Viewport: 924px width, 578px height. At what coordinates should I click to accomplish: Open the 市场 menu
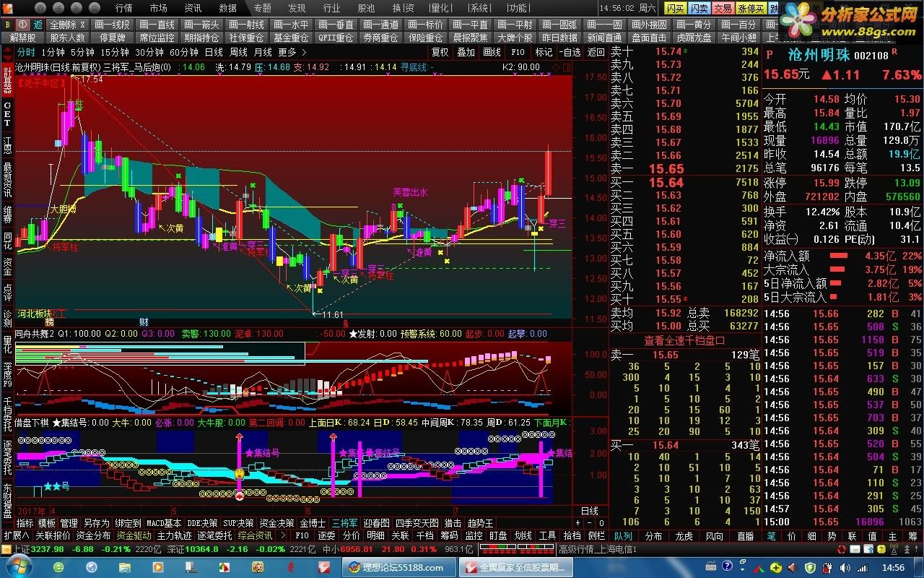pos(159,8)
